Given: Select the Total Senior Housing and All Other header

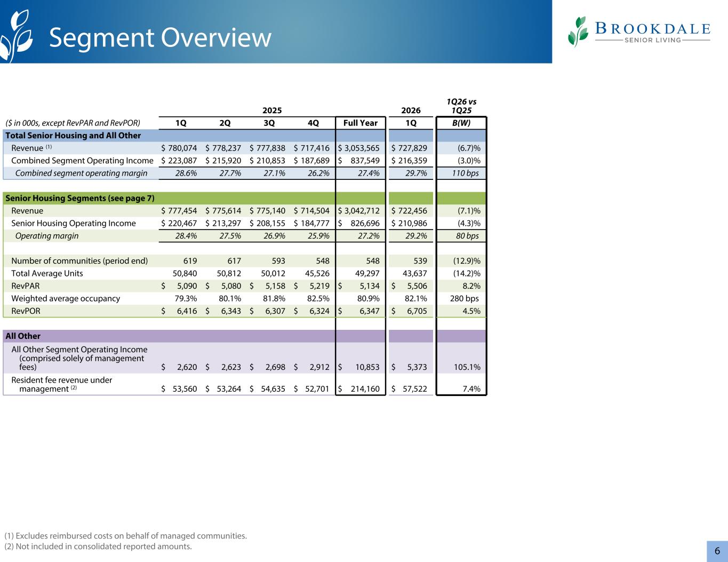Looking at the screenshot, I should point(73,136).
